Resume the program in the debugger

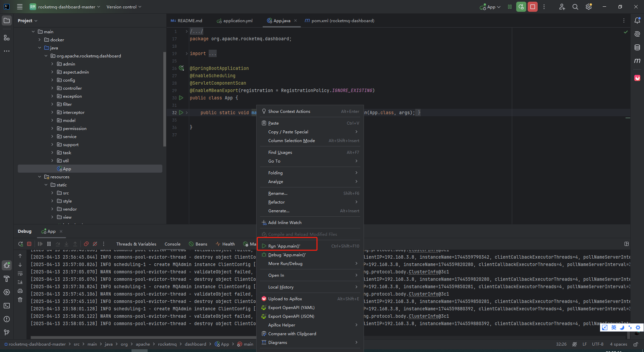(x=40, y=244)
